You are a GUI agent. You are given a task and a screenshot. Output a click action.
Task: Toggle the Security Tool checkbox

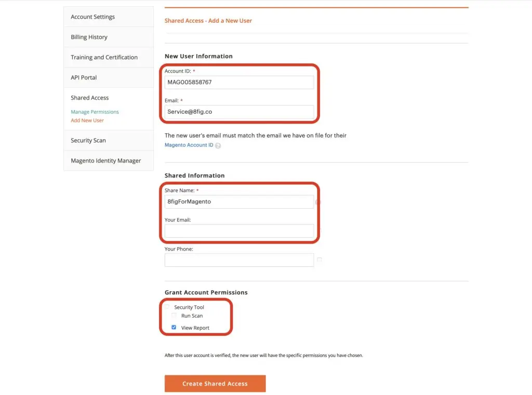(167, 307)
